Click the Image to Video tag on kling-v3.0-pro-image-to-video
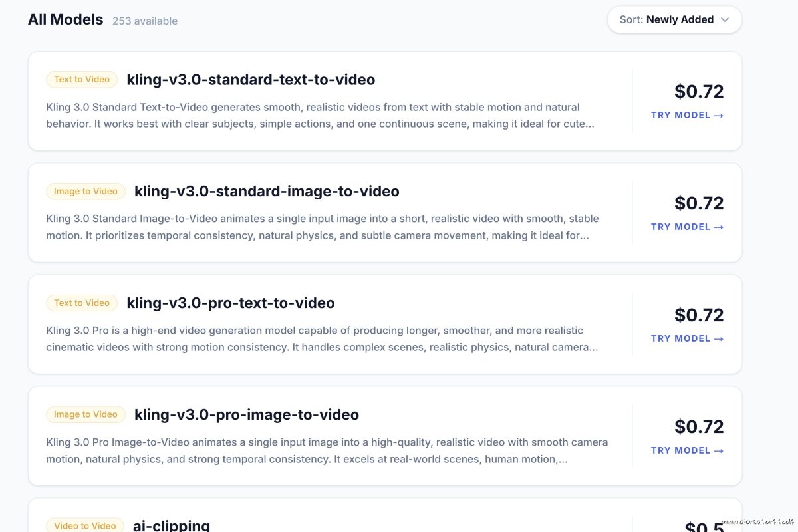The image size is (798, 532). (x=86, y=415)
